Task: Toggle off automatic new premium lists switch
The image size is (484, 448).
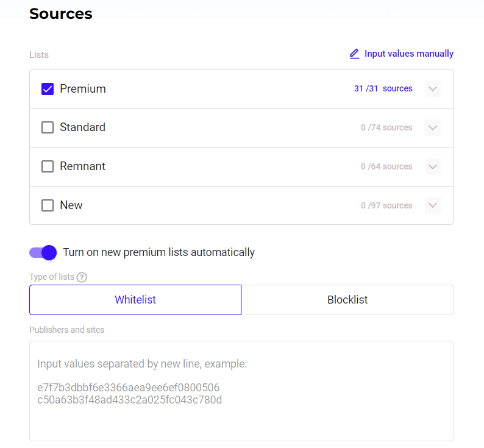Action: click(x=43, y=252)
